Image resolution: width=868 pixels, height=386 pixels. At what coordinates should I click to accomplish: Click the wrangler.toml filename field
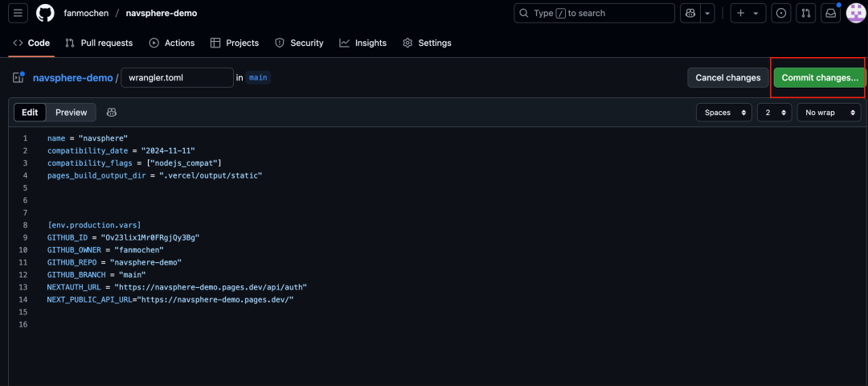coord(176,78)
